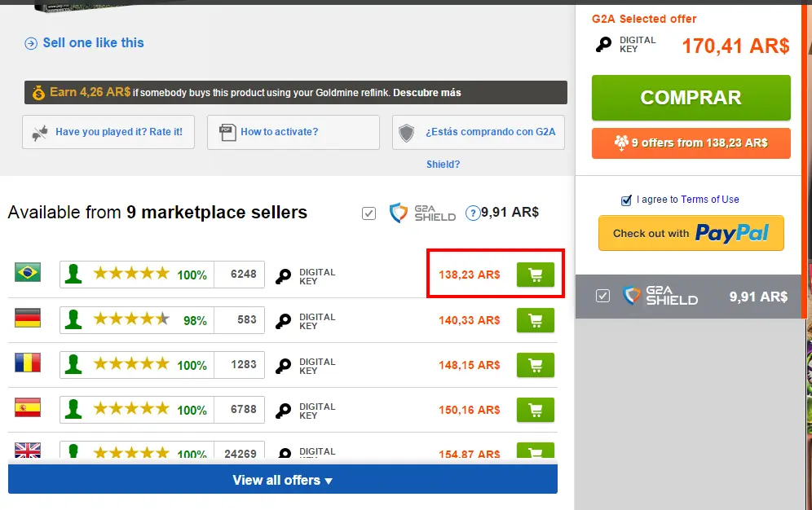This screenshot has width=812, height=510.
Task: Click the seller avatar with 6788 ratings
Action: tap(73, 410)
